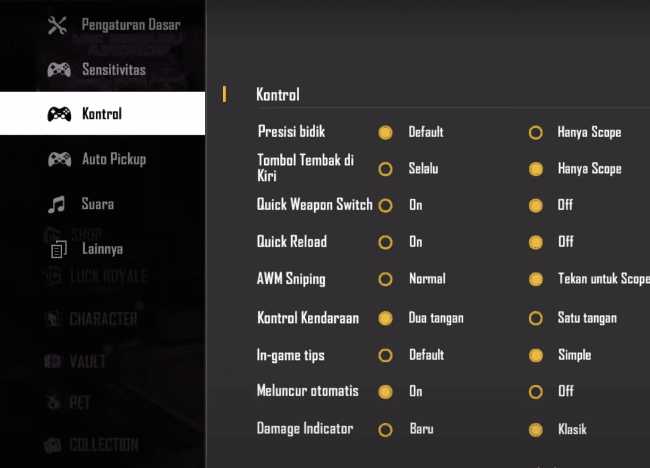Click the music note icon for Suara
The image size is (650, 468).
(x=57, y=204)
